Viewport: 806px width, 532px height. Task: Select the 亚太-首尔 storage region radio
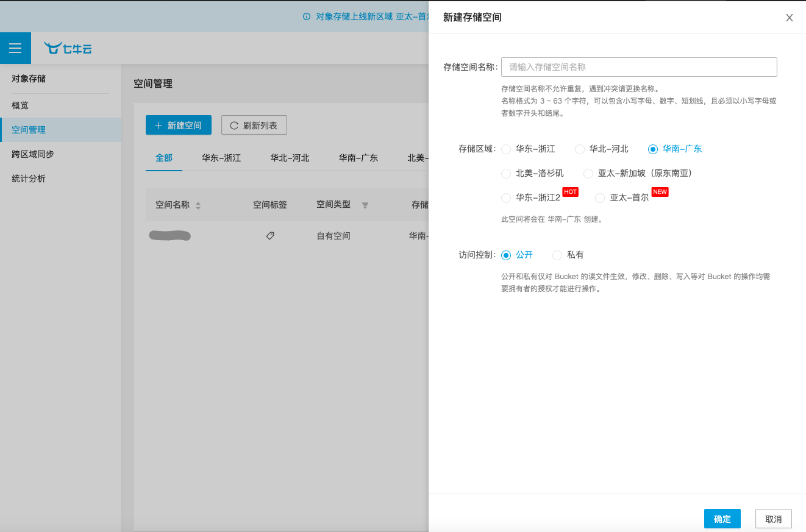coord(600,198)
